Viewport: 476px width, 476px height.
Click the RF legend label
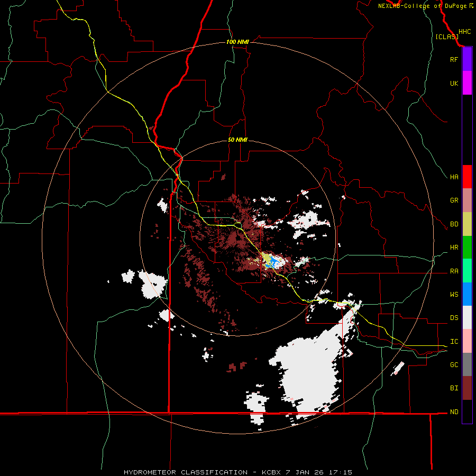point(454,59)
